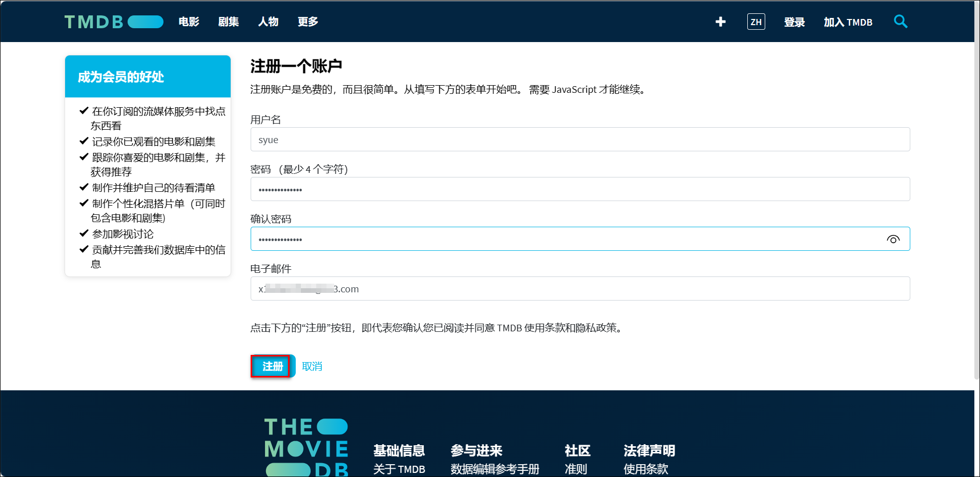This screenshot has height=477, width=980.
Task: Expand the 人物 menu
Action: tap(268, 22)
